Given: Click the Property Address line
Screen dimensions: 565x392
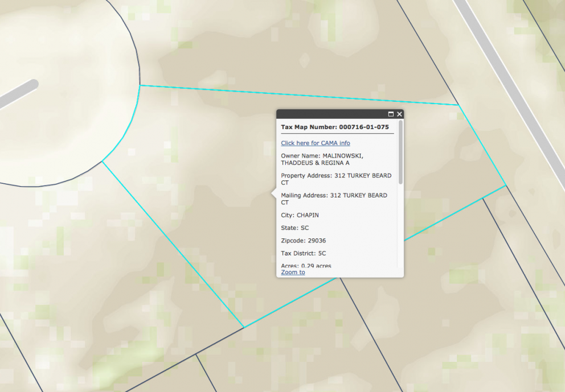Looking at the screenshot, I should [336, 179].
